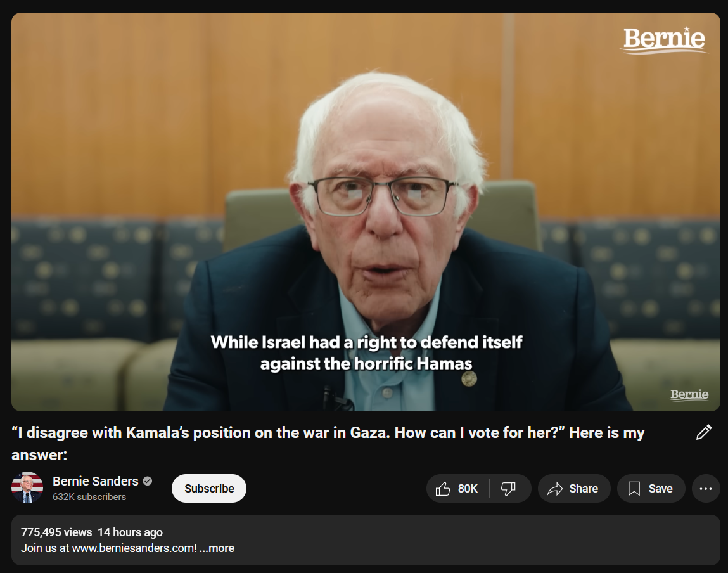Click the thumbs-down dislike icon
The image size is (728, 573).
508,489
